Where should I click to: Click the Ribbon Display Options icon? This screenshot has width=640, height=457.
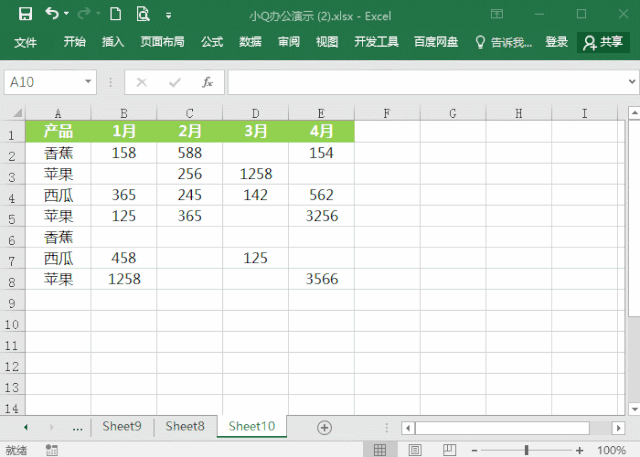coord(497,14)
